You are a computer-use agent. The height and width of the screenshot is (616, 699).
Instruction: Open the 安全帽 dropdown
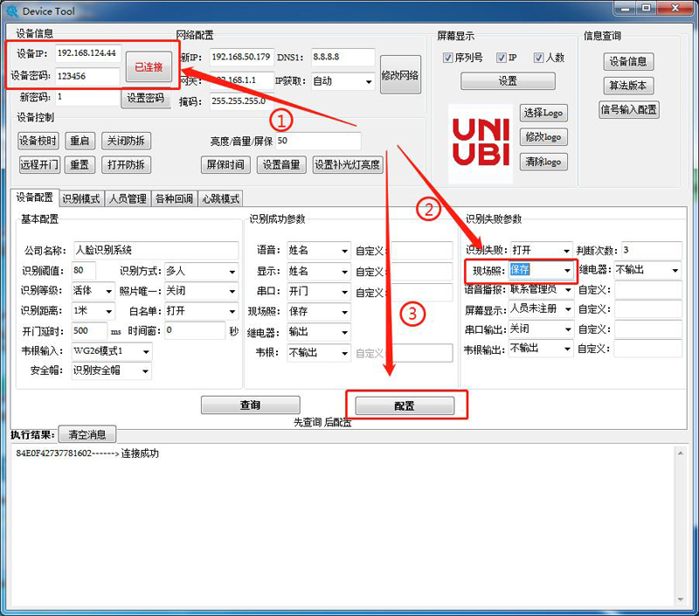click(112, 370)
